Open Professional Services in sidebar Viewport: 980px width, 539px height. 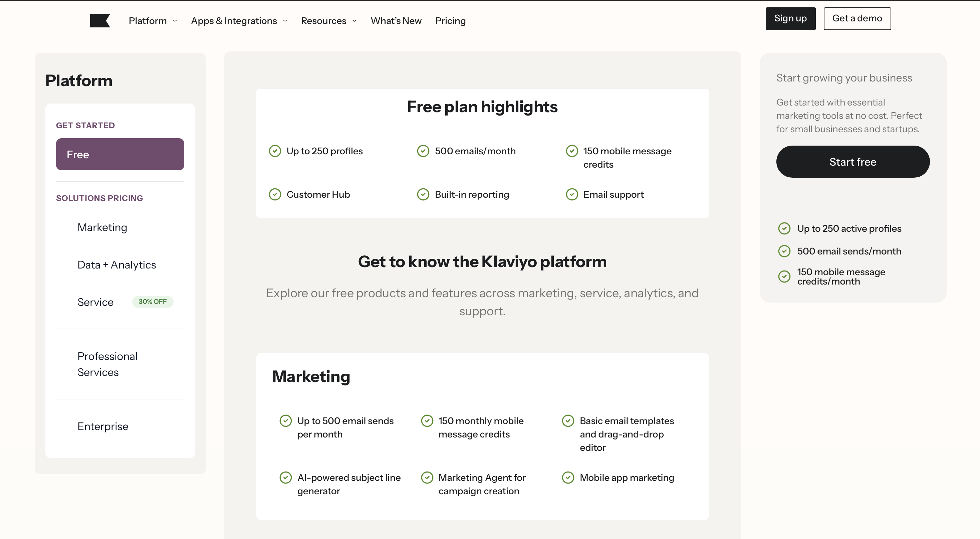coord(108,364)
